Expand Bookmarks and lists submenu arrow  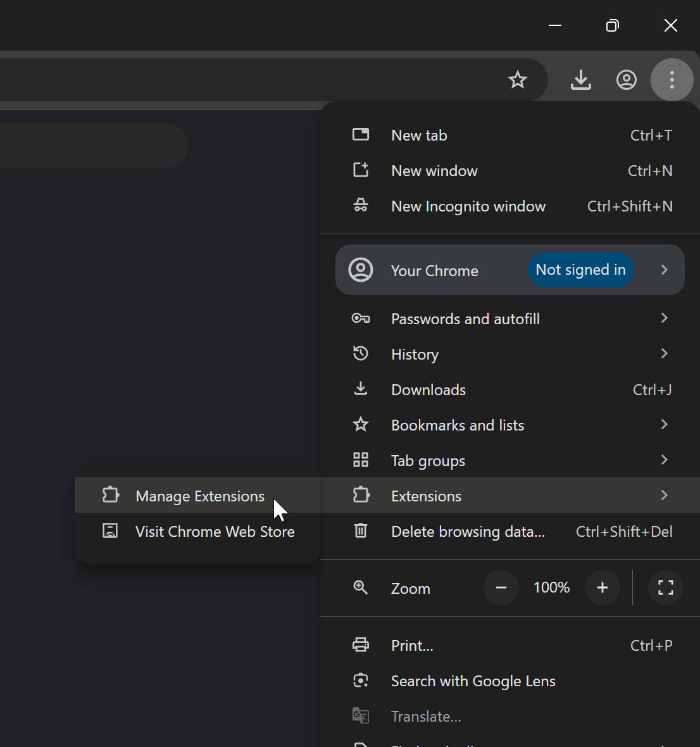[664, 424]
